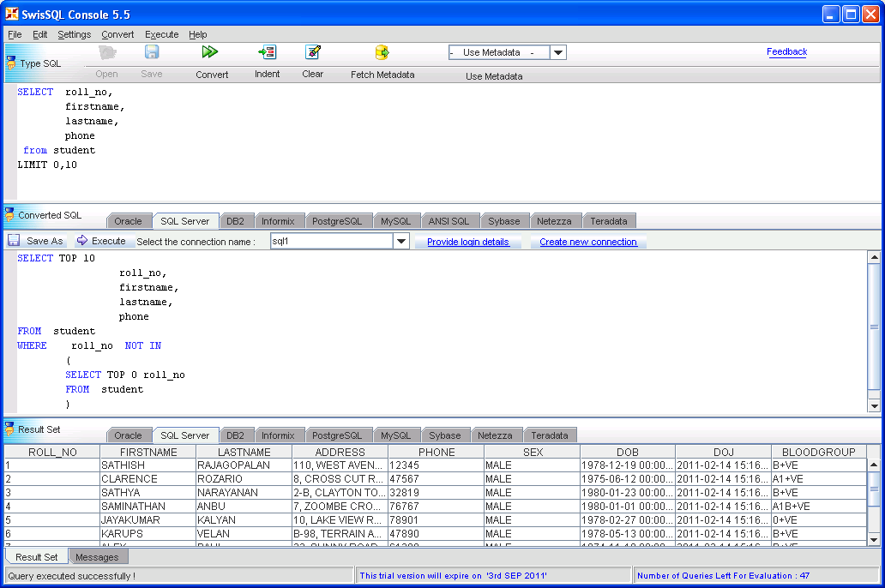The width and height of the screenshot is (885, 588).
Task: Click Provide login details link
Action: tap(468, 242)
